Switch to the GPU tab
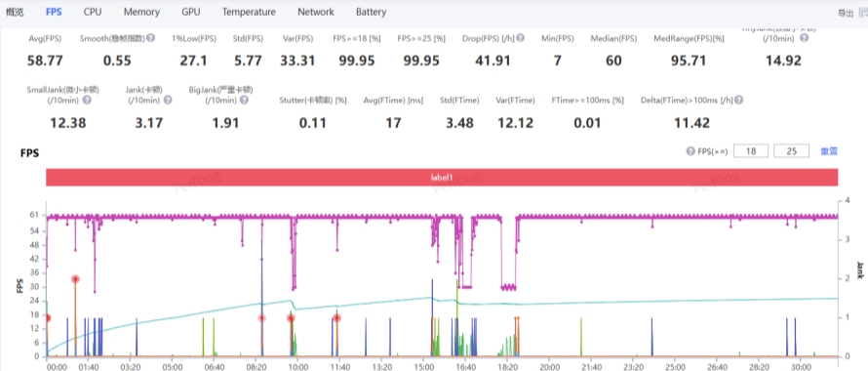 pyautogui.click(x=191, y=12)
